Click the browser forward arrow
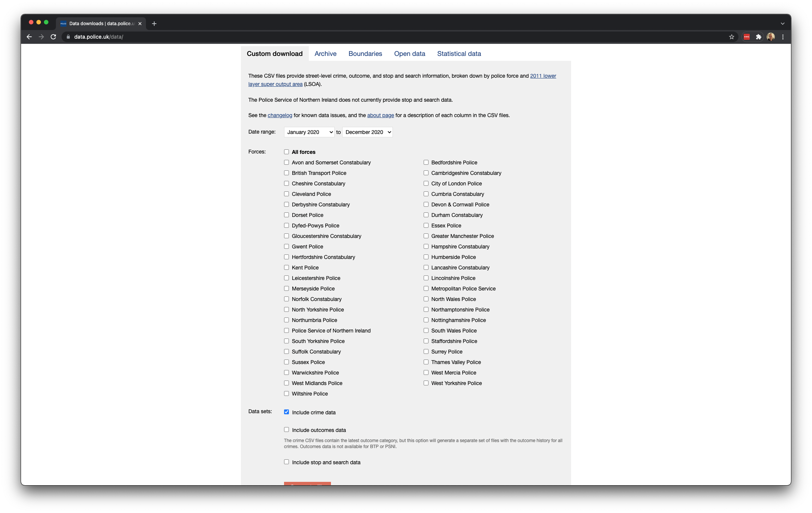812x513 pixels. coord(41,37)
